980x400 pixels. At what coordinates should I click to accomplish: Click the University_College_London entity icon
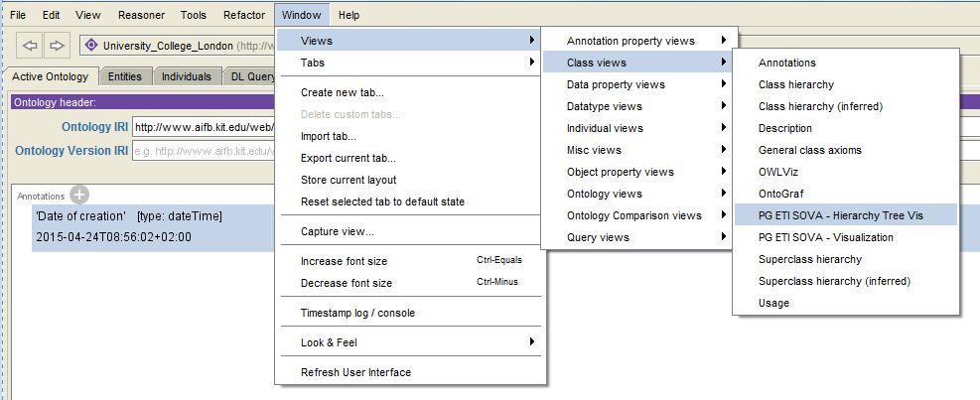coord(92,46)
